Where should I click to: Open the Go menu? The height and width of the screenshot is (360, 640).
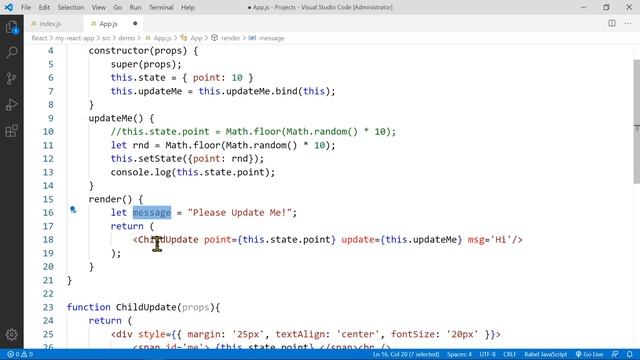tap(118, 7)
